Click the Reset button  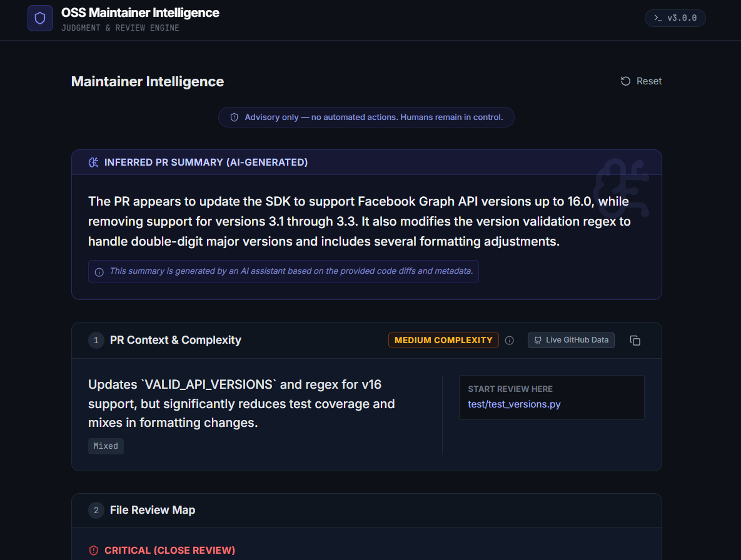[x=641, y=81]
